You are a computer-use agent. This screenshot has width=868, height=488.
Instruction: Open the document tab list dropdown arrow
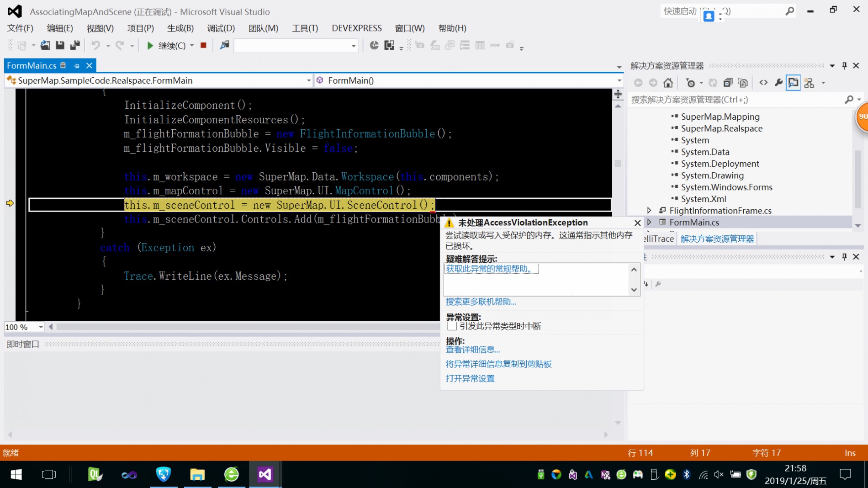[x=619, y=67]
